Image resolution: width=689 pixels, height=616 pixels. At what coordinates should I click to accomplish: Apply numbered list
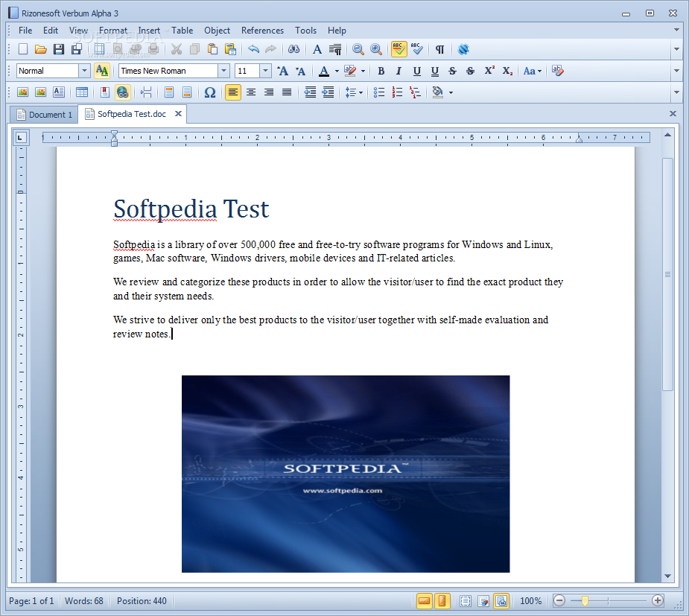click(x=397, y=92)
